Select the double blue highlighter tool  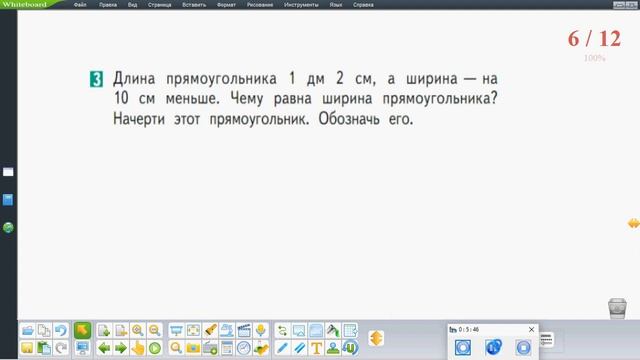pos(299,348)
